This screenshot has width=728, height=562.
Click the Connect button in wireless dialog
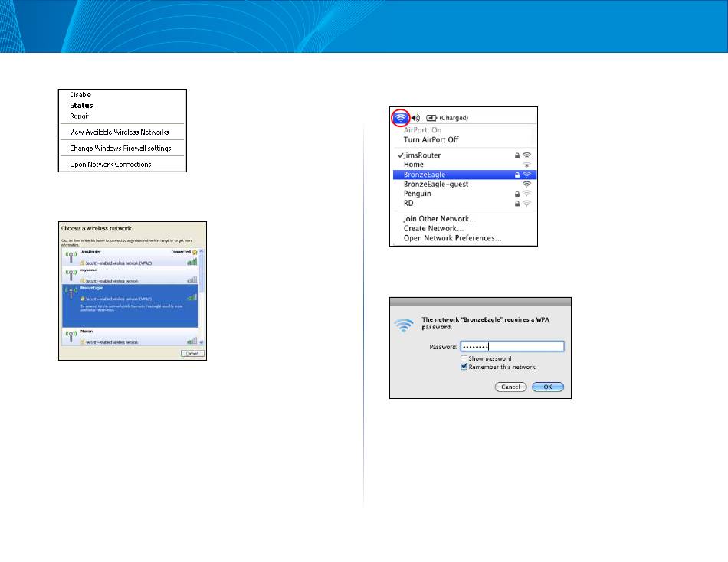click(x=192, y=354)
